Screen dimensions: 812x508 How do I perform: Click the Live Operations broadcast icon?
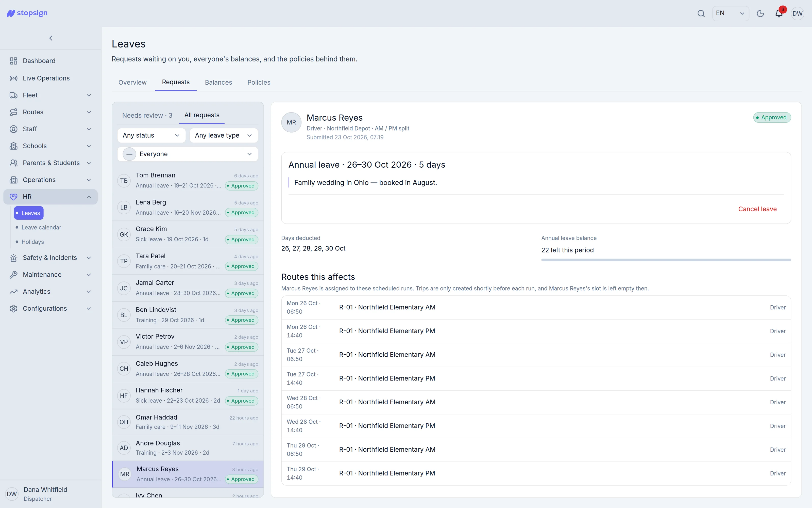[x=13, y=78]
